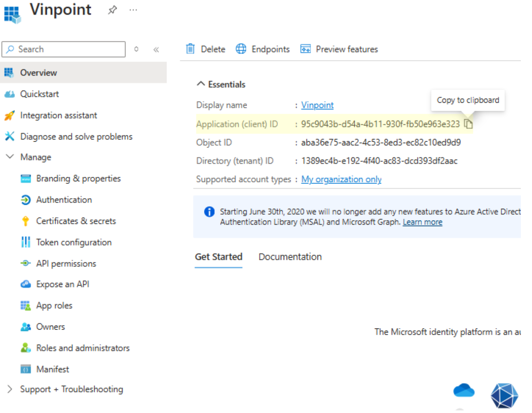Viewport: 532px width, 413px height.
Task: Click the Endpoints globe icon
Action: pyautogui.click(x=241, y=49)
